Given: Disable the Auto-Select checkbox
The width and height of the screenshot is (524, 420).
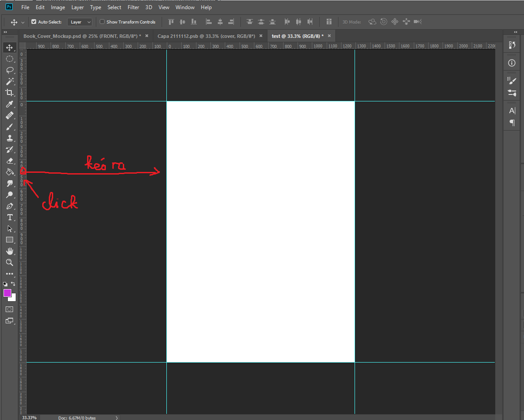Looking at the screenshot, I should [x=34, y=22].
